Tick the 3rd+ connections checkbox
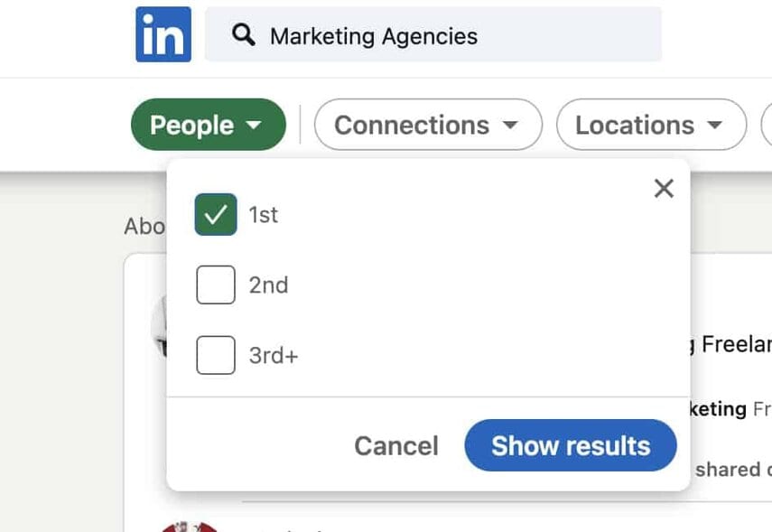 (x=216, y=355)
